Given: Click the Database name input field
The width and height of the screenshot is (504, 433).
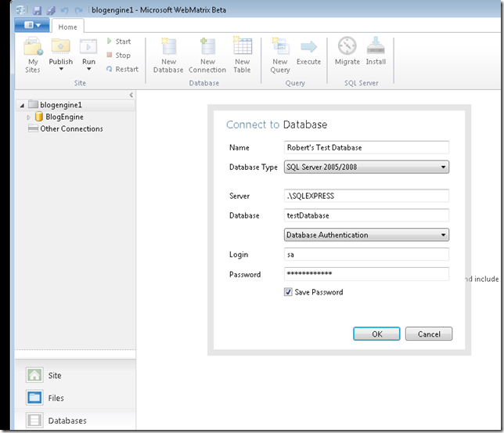Looking at the screenshot, I should pos(366,215).
